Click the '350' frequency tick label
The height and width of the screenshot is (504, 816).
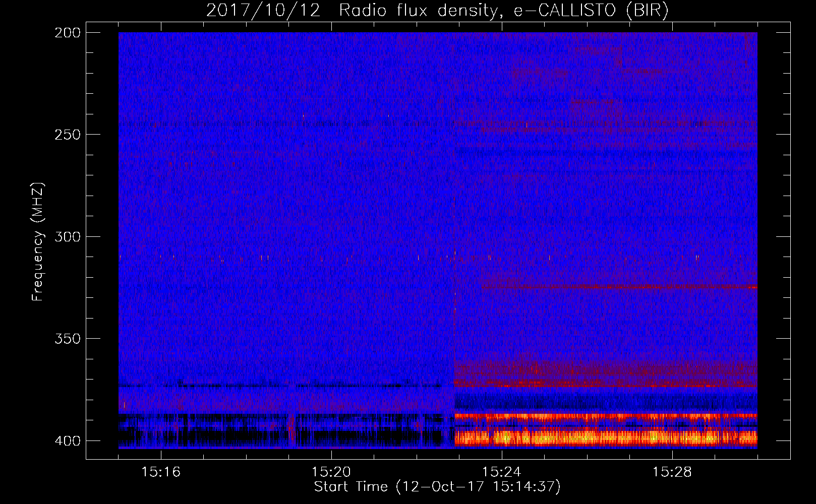[x=68, y=339]
